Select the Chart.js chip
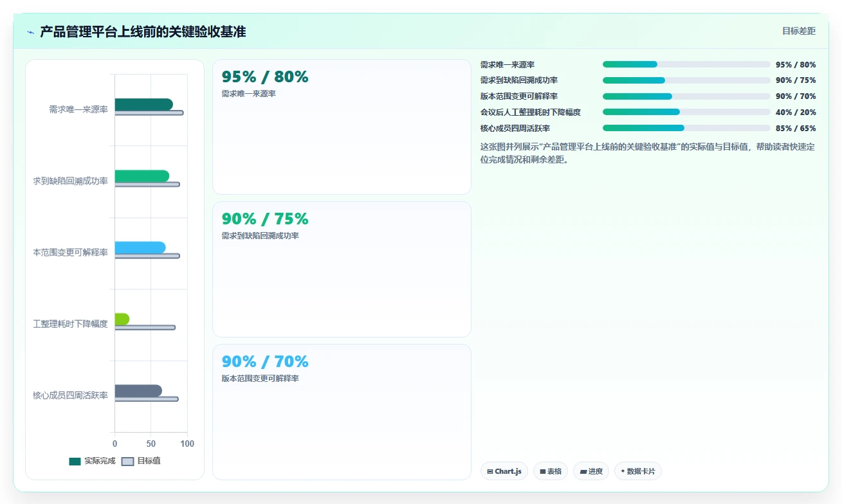 coord(504,471)
